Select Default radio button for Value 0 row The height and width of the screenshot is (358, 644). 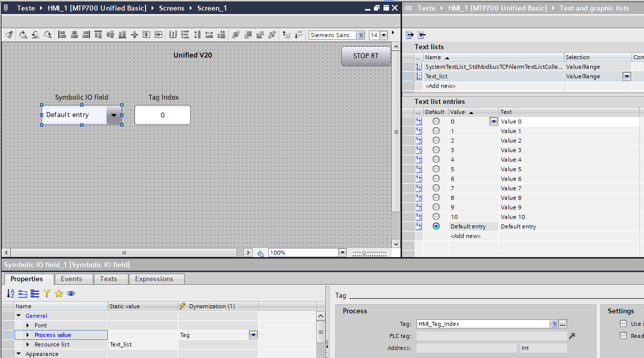pos(436,122)
